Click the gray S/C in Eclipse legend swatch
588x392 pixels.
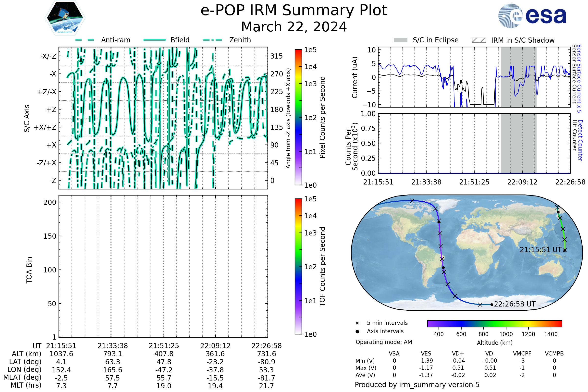401,40
